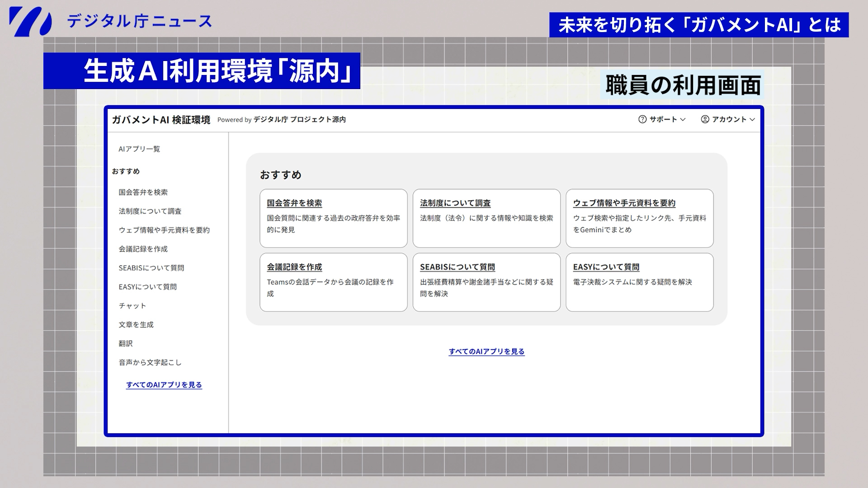The image size is (868, 488).
Task: Open 法制度について調査 from the sidebar
Action: pos(150,211)
